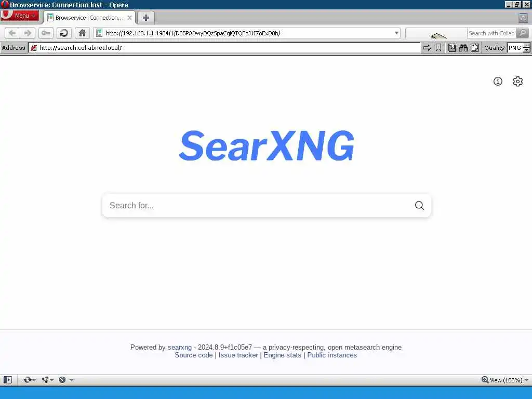
Task: Click the insecure connection icon beside Address
Action: (34, 48)
